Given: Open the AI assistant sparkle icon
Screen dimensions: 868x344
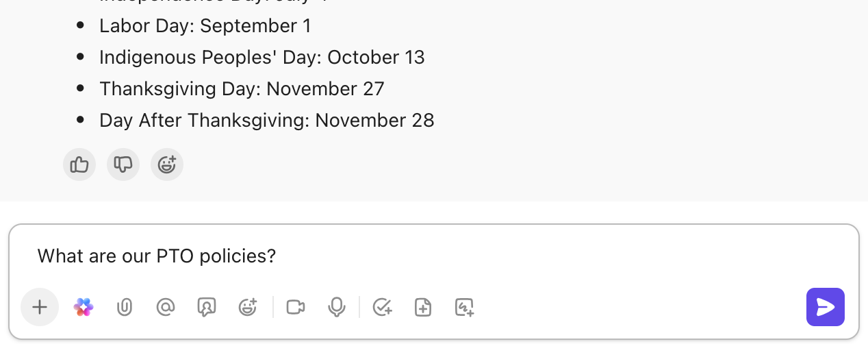Looking at the screenshot, I should pyautogui.click(x=84, y=307).
